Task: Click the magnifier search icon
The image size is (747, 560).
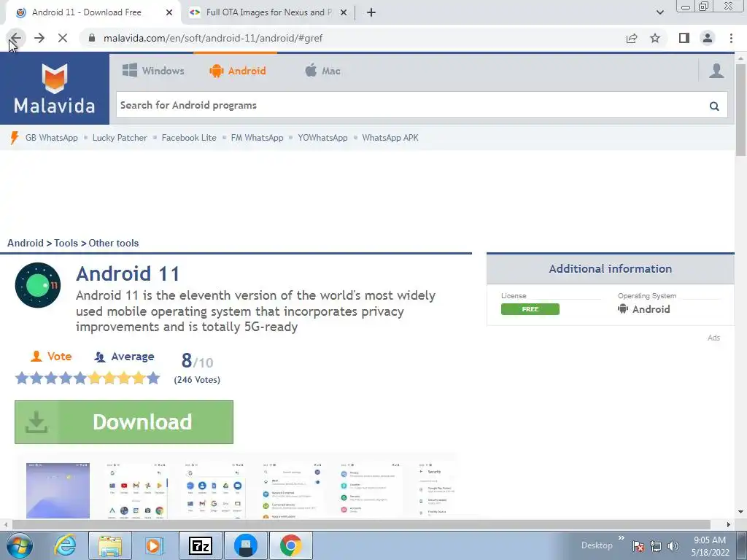Action: pyautogui.click(x=714, y=106)
